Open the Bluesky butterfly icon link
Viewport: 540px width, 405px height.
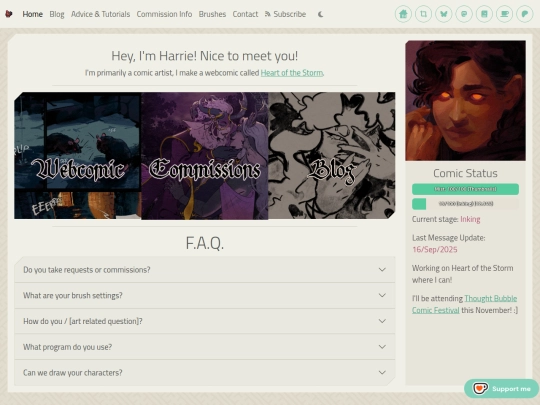[x=444, y=14]
